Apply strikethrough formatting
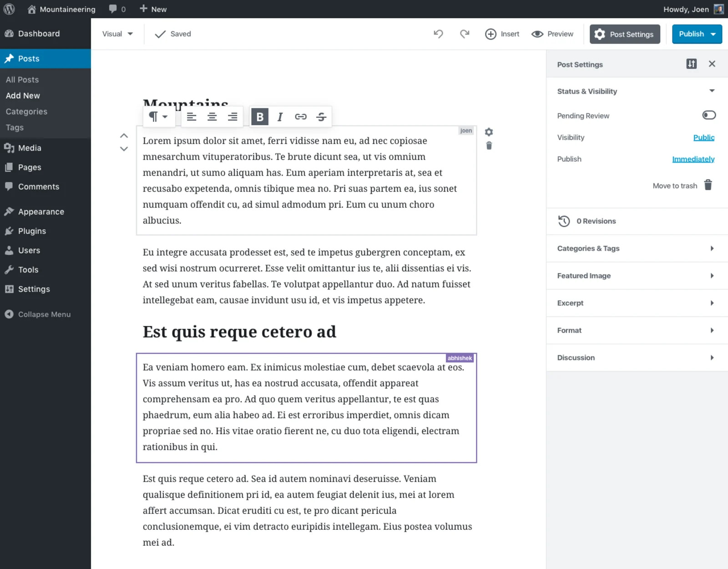 (321, 117)
